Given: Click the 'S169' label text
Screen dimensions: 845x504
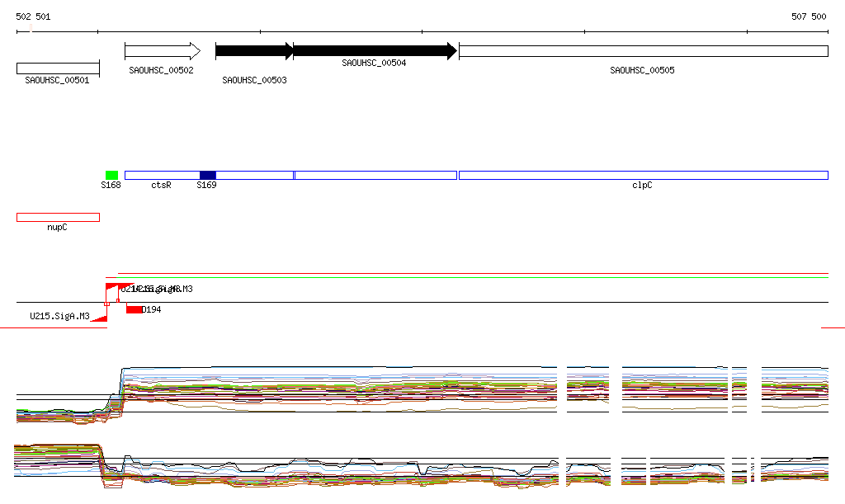Looking at the screenshot, I should [206, 186].
